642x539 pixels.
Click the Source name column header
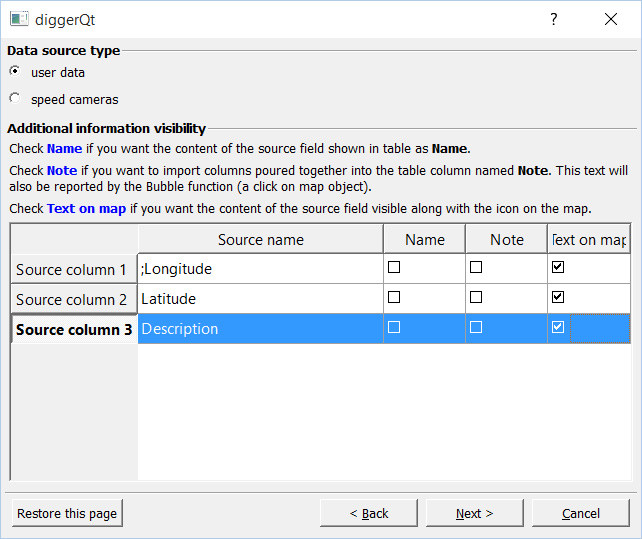point(261,239)
